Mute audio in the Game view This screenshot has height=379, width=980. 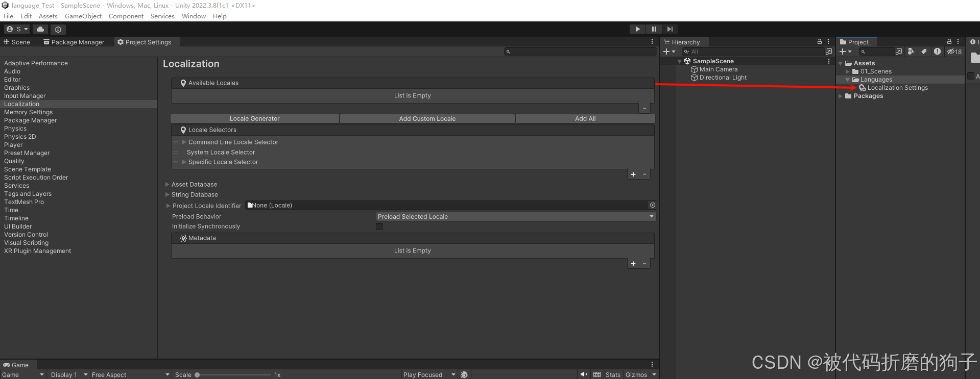(x=584, y=375)
